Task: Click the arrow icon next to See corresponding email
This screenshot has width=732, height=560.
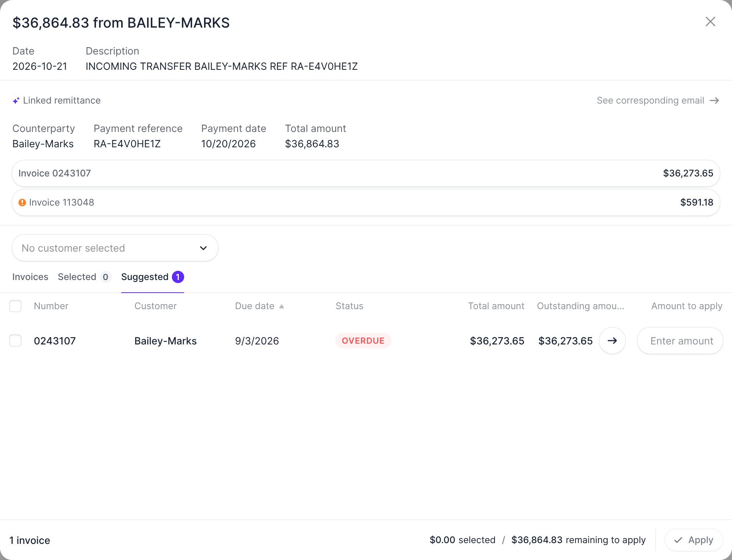Action: click(x=714, y=100)
